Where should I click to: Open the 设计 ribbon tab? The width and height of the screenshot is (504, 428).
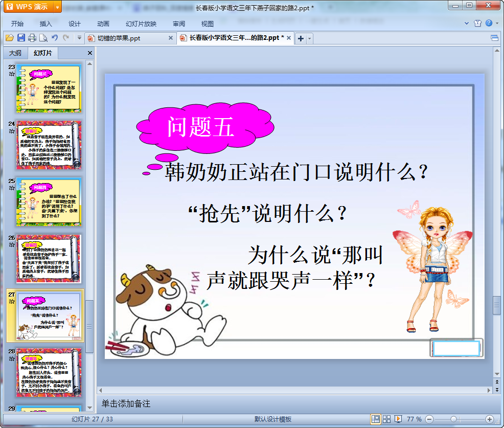(x=74, y=24)
